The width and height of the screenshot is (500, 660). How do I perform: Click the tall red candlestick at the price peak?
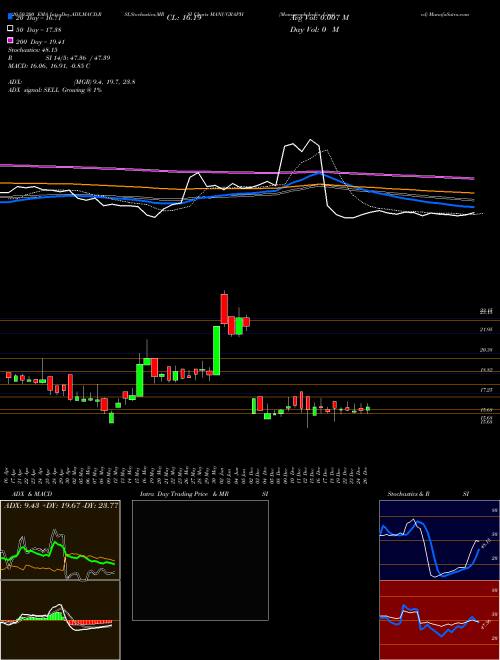pos(224,309)
